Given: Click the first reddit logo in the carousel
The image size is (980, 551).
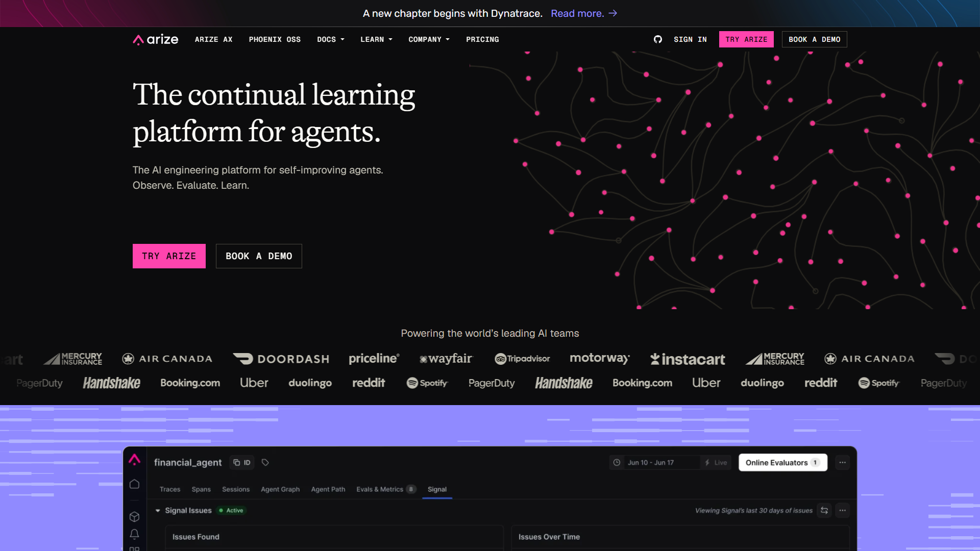Looking at the screenshot, I should click(x=369, y=383).
